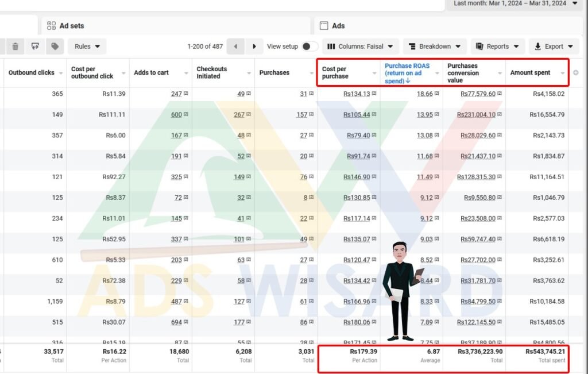The height and width of the screenshot is (374, 588).
Task: Go to the previous results page
Action: pos(235,46)
